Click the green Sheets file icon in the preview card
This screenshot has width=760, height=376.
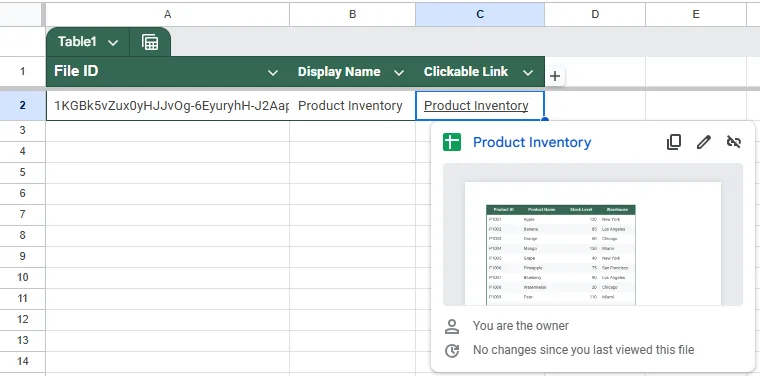[452, 142]
